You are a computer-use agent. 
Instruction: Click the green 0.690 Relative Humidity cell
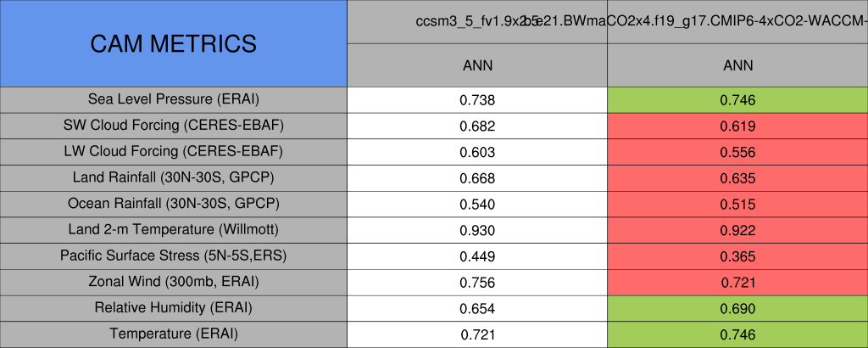(x=737, y=308)
